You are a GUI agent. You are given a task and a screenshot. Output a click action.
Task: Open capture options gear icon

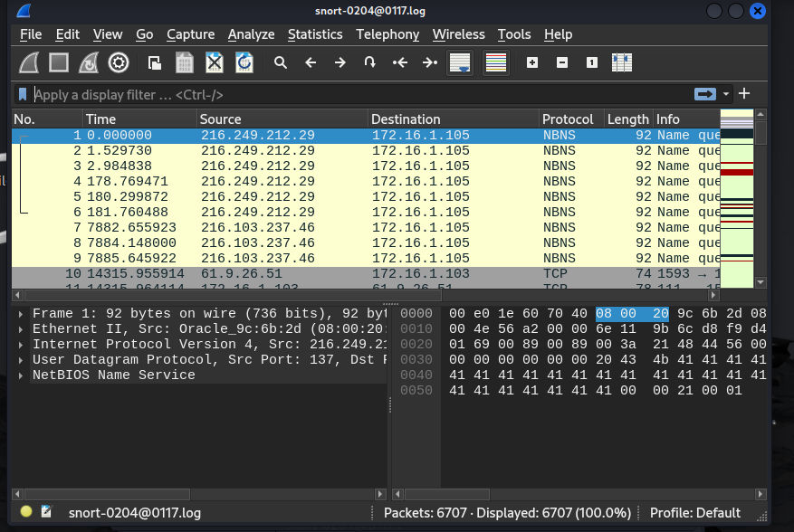click(x=118, y=62)
